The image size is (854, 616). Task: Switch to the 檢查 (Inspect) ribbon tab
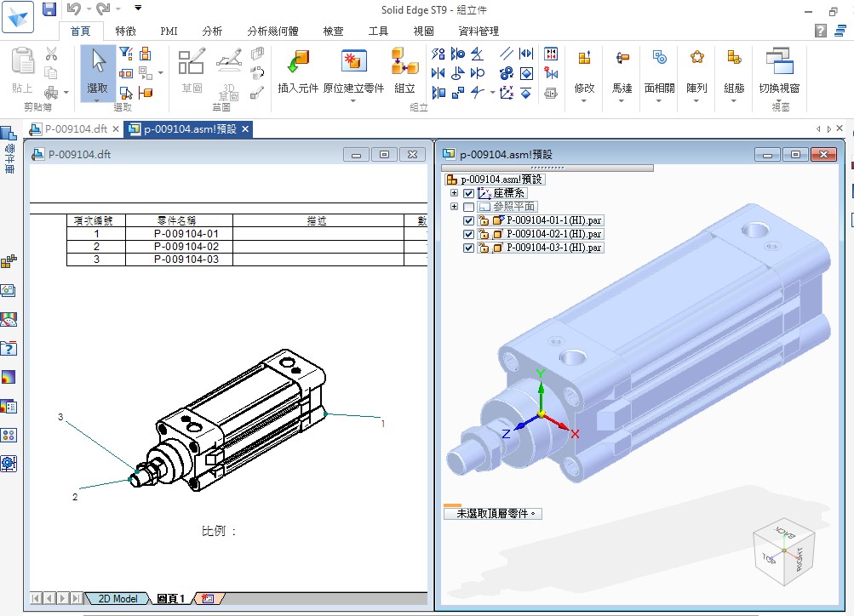[x=333, y=31]
